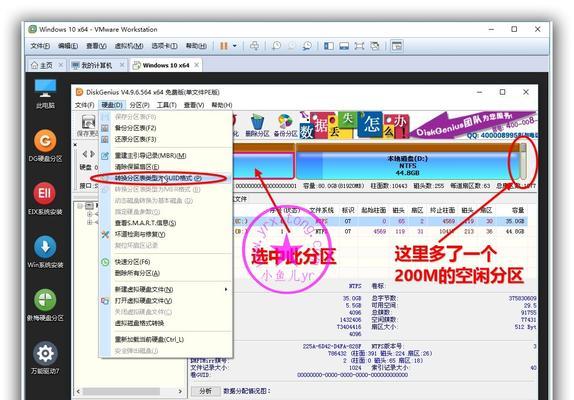The height and width of the screenshot is (400, 574).
Task: Click the VMware manage snapshots icon
Action: tap(307, 46)
